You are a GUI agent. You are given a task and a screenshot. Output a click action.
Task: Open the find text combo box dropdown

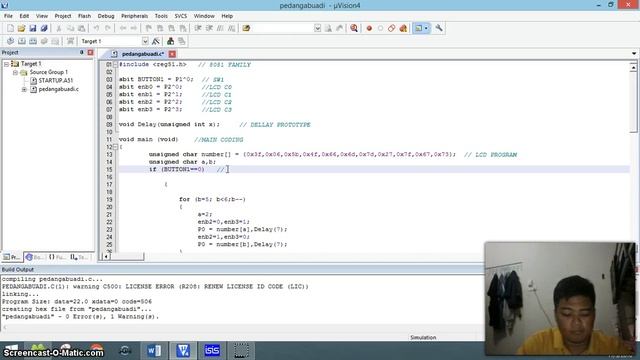[317, 28]
